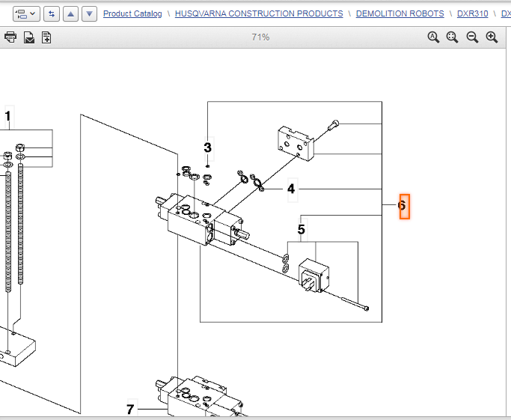Open HUSQVARNA CONSTRUCTION PRODUCTS breadcrumb

[259, 13]
